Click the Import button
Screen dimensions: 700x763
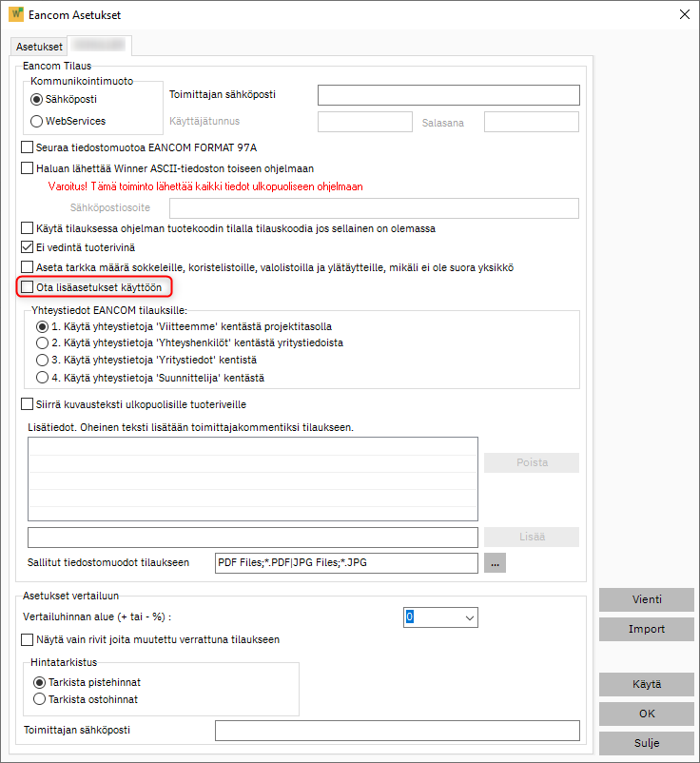click(646, 629)
